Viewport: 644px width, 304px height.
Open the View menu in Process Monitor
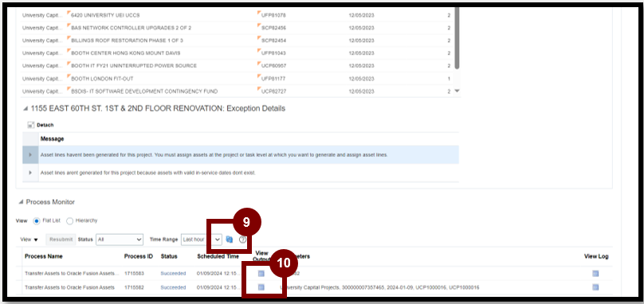pos(29,240)
